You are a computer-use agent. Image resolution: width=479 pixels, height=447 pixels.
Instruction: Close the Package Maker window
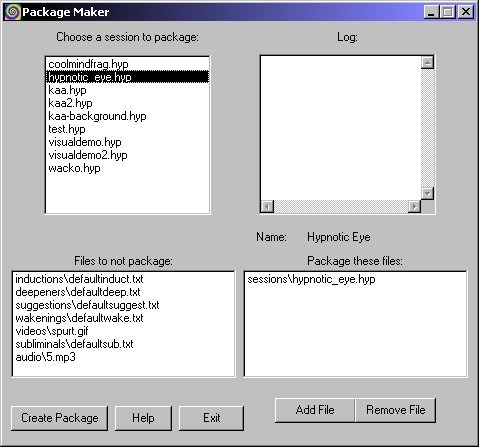(465, 12)
